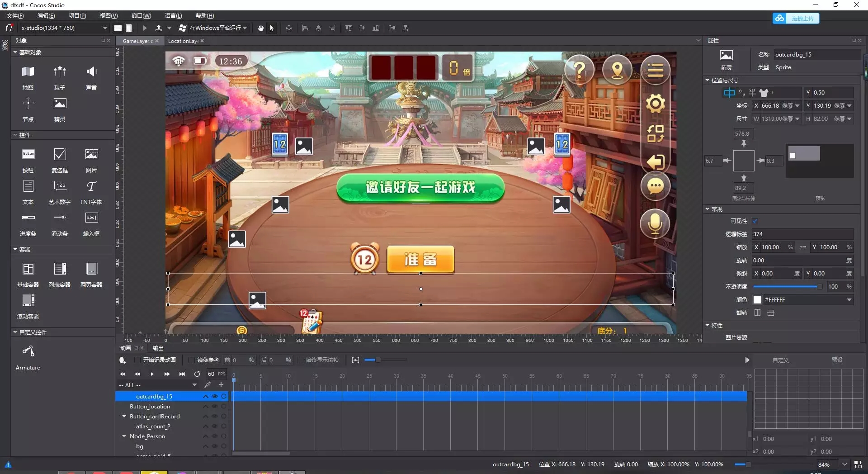Click the cloud upload button
Screen dimensions: 868x474
[x=796, y=18]
